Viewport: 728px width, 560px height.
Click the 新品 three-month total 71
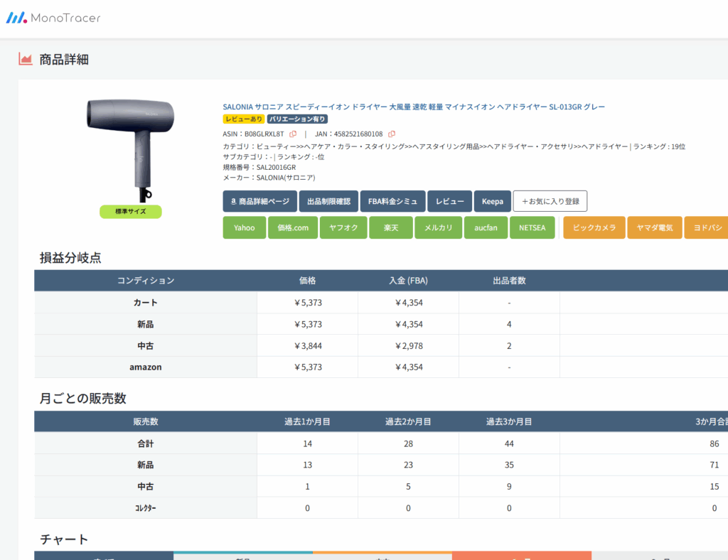coord(714,465)
